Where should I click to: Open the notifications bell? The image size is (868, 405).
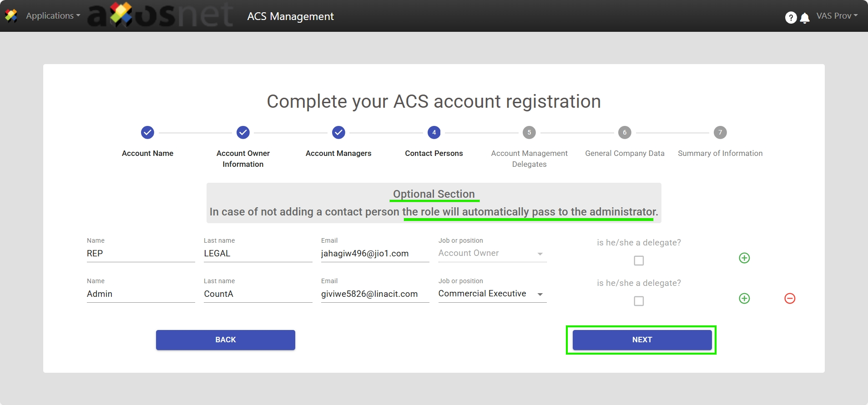805,18
